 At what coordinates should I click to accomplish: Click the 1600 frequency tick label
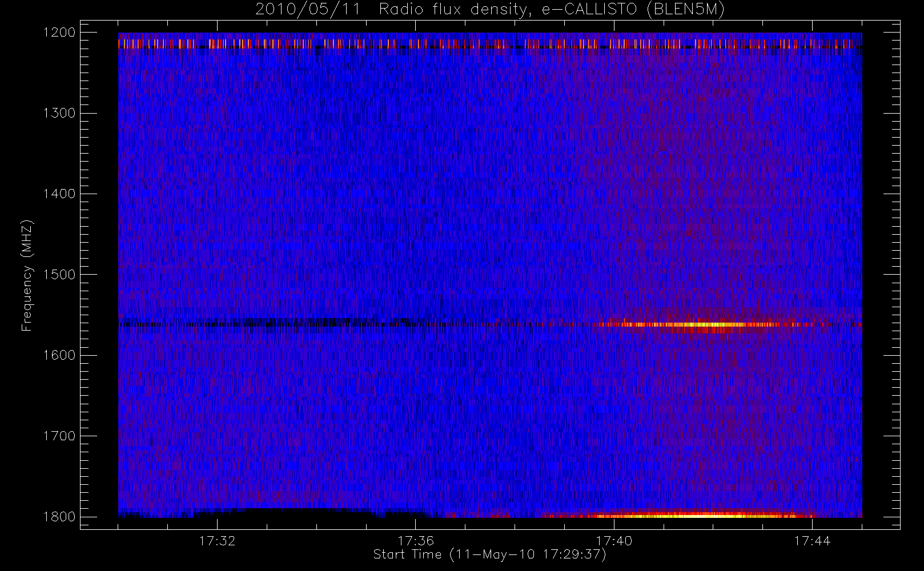(x=59, y=355)
